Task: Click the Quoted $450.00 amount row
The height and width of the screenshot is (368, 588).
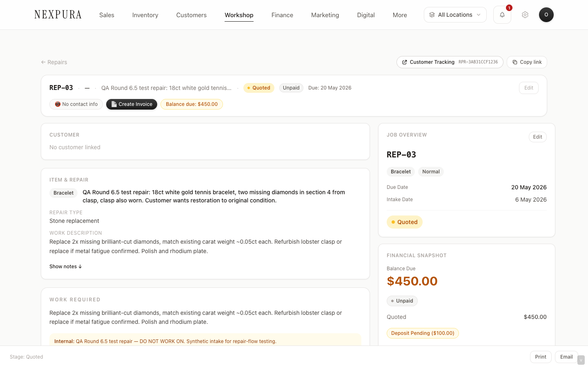Action: click(467, 317)
